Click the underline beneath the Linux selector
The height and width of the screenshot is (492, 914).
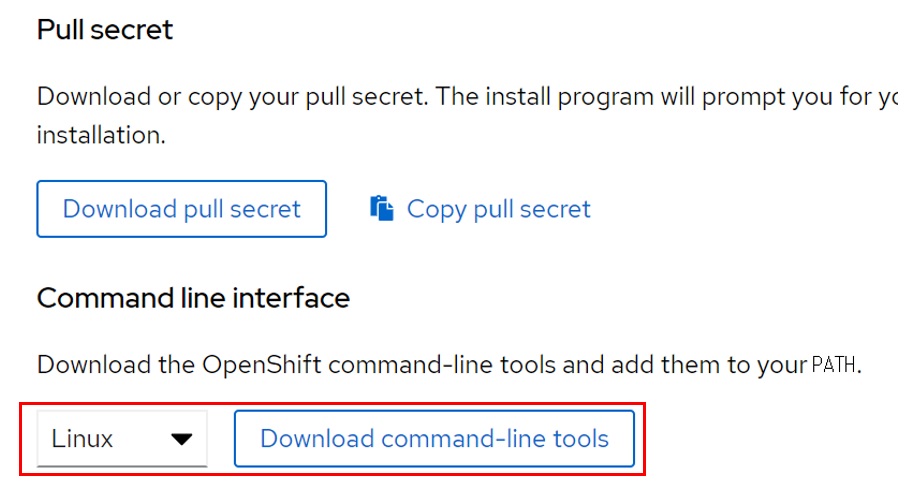pos(122,465)
